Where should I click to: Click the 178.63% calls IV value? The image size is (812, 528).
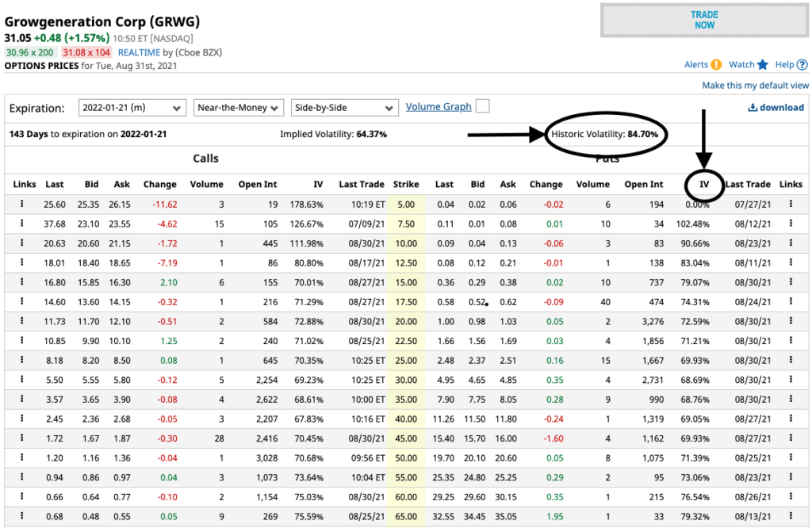(307, 205)
